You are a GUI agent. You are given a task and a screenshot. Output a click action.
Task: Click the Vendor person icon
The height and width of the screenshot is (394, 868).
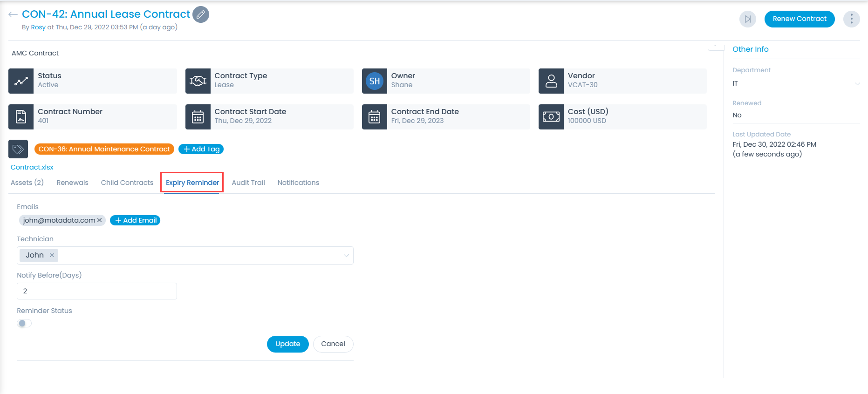click(551, 81)
